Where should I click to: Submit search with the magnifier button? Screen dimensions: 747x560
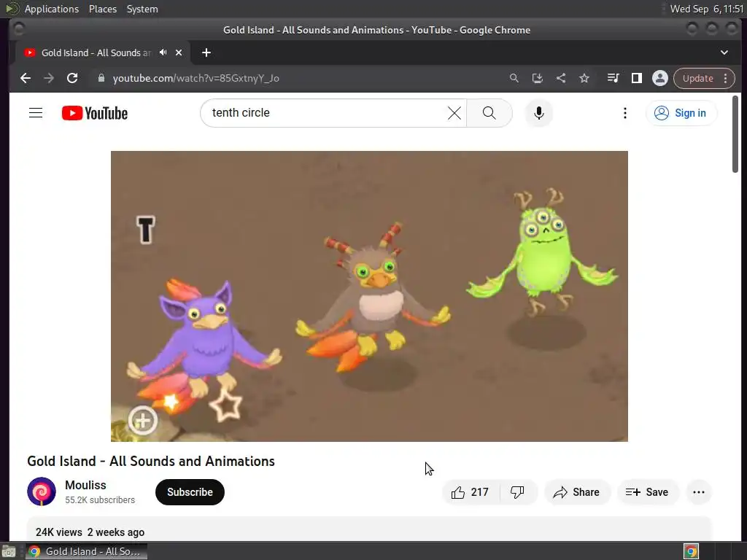(489, 113)
